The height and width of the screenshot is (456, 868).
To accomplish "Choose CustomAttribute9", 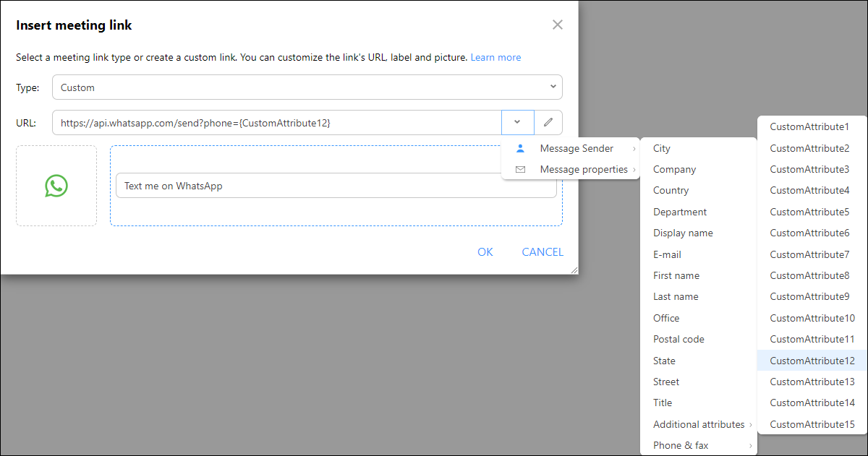I will pos(812,296).
